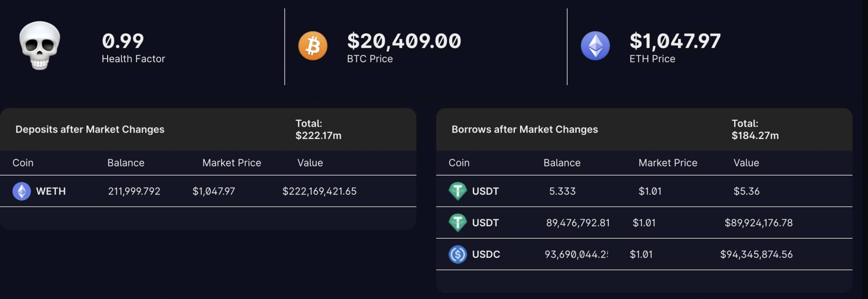Viewport: 868px width, 299px height.
Task: Select the USDC borrow value $94,345,874.56
Action: tap(757, 255)
